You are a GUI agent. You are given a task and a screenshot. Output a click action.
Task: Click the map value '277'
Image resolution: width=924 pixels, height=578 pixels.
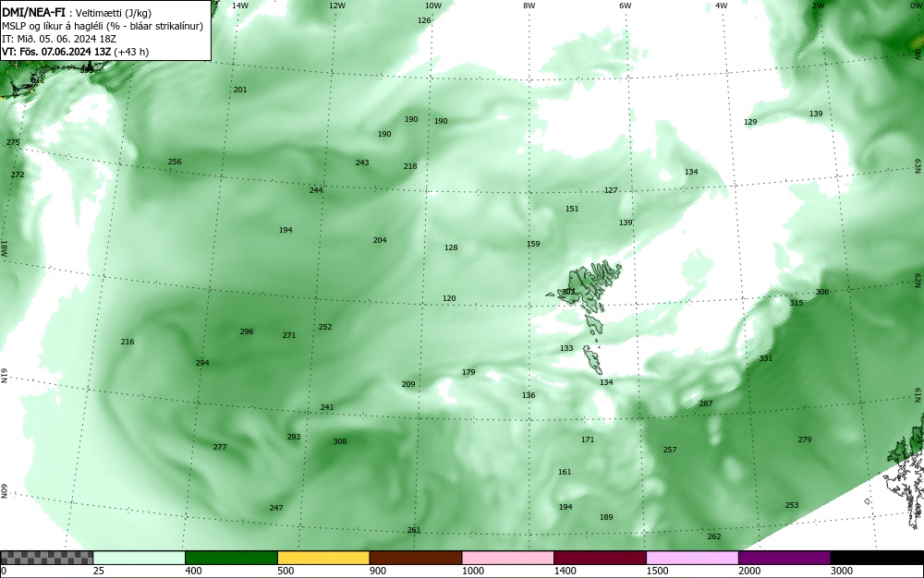(x=220, y=447)
